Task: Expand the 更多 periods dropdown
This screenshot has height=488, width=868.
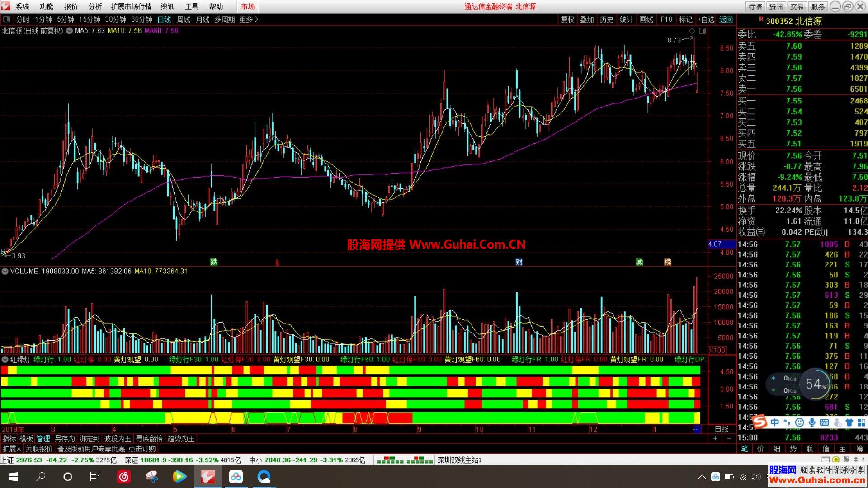Action: [x=249, y=19]
